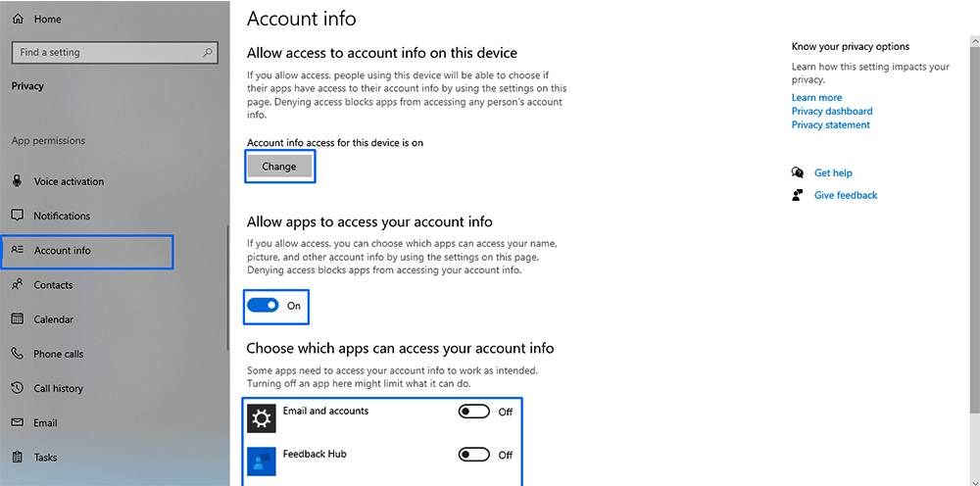This screenshot has height=486, width=980.
Task: Click 'Choose which apps can access your account info' heading
Action: pos(400,348)
